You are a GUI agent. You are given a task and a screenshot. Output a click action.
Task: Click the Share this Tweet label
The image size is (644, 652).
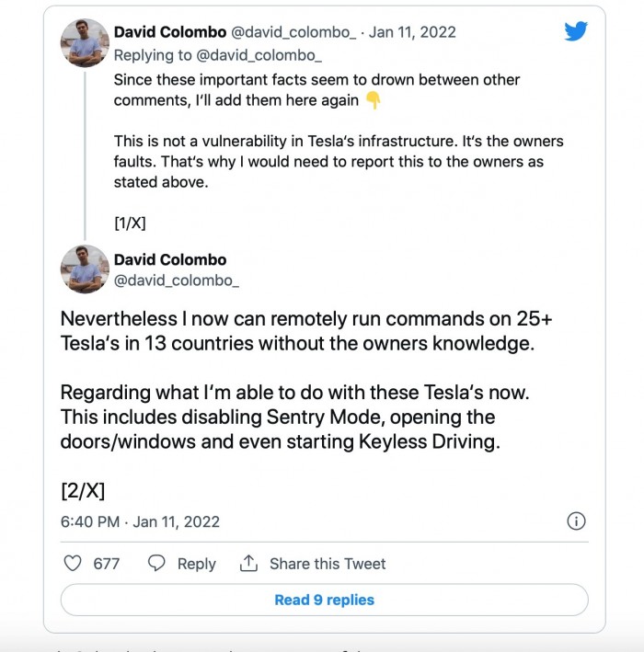coord(328,564)
